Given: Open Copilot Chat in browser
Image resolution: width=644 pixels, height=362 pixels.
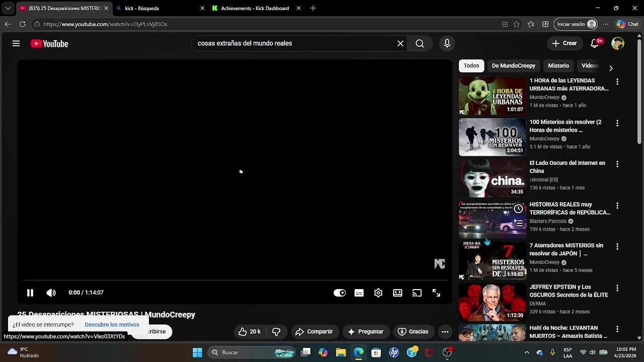Looking at the screenshot, I should click(627, 24).
